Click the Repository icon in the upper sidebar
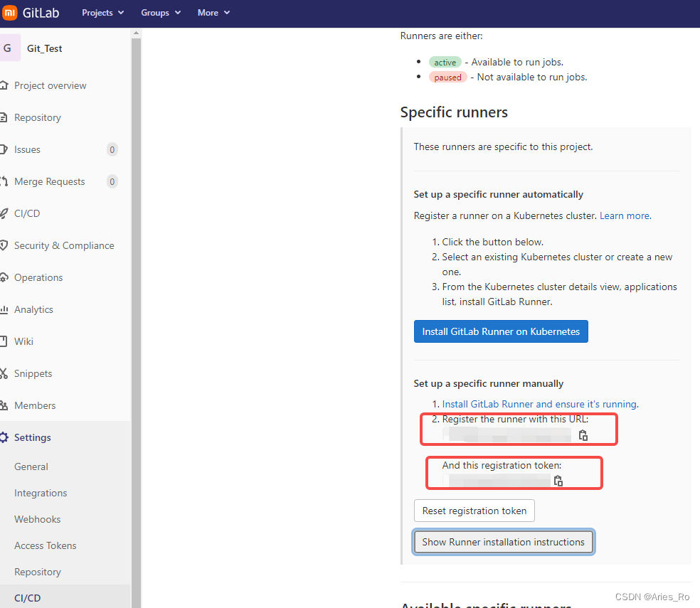 [4, 117]
